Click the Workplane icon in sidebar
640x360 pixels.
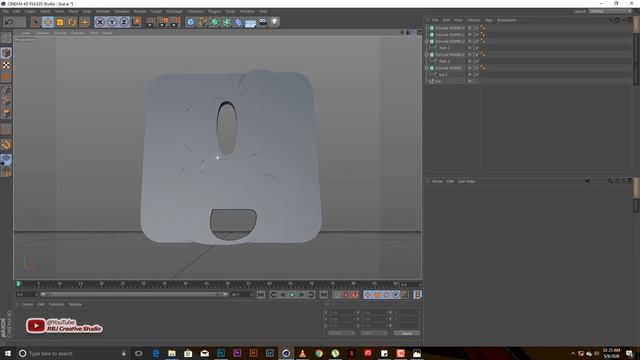click(x=6, y=160)
